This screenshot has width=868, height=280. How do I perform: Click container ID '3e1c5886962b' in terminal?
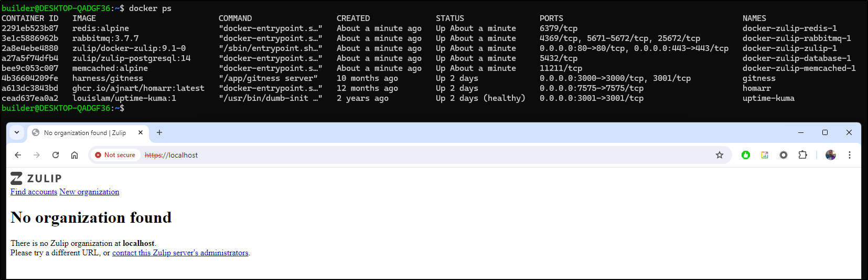30,38
